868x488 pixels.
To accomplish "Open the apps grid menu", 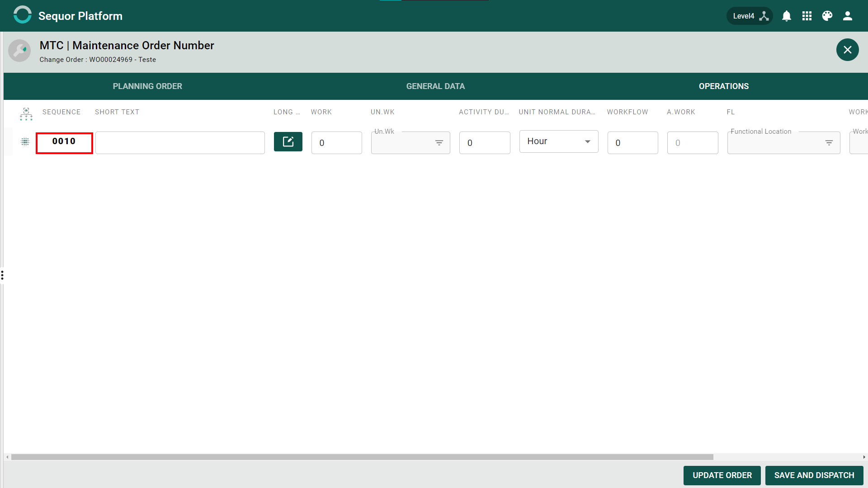I will pos(807,16).
